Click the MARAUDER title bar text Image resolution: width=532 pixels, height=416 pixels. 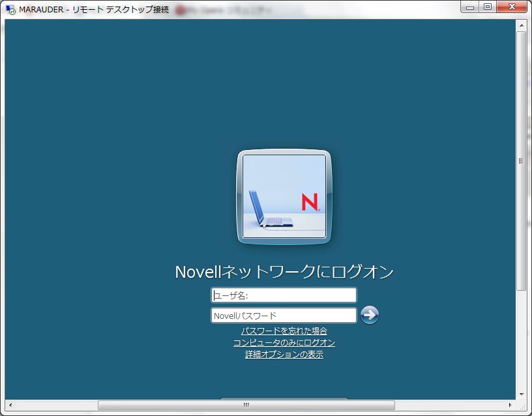tap(94, 10)
